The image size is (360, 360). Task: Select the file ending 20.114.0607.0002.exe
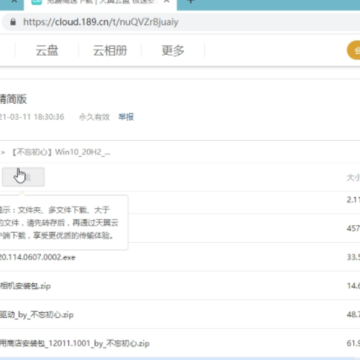[37, 257]
